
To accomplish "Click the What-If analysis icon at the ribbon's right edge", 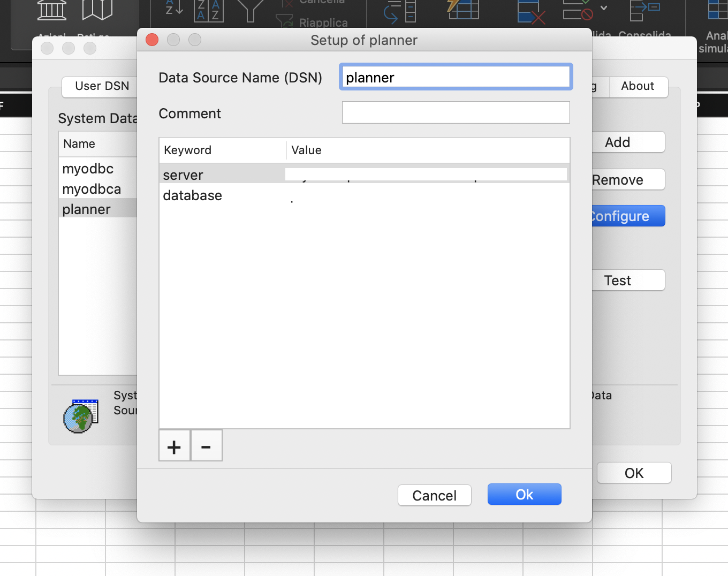I will pyautogui.click(x=717, y=9).
